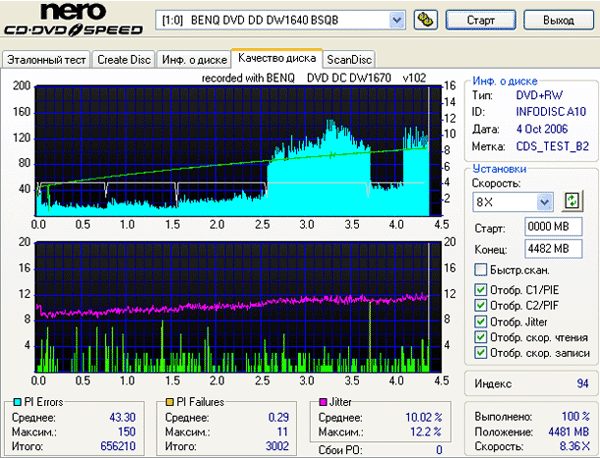Click the cyan PI Errors legend square
The height and width of the screenshot is (458, 600).
(8, 401)
